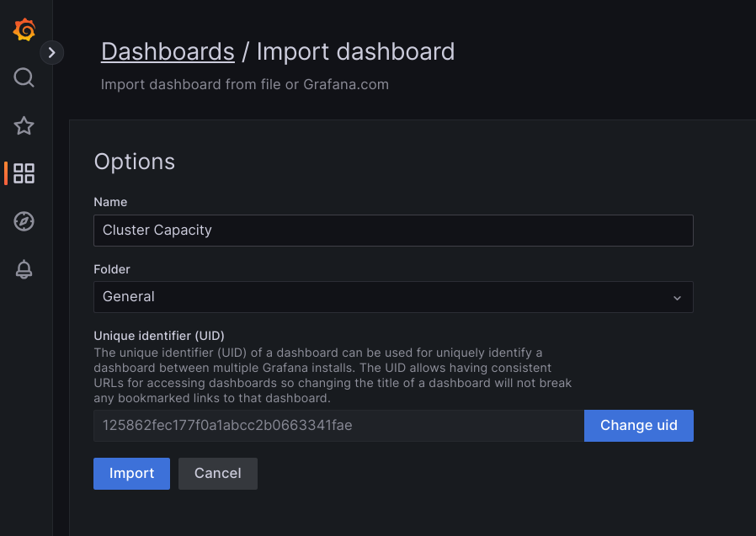Screen dimensions: 756x536
Task: View starred dashboards with the star icon
Action: pos(24,125)
